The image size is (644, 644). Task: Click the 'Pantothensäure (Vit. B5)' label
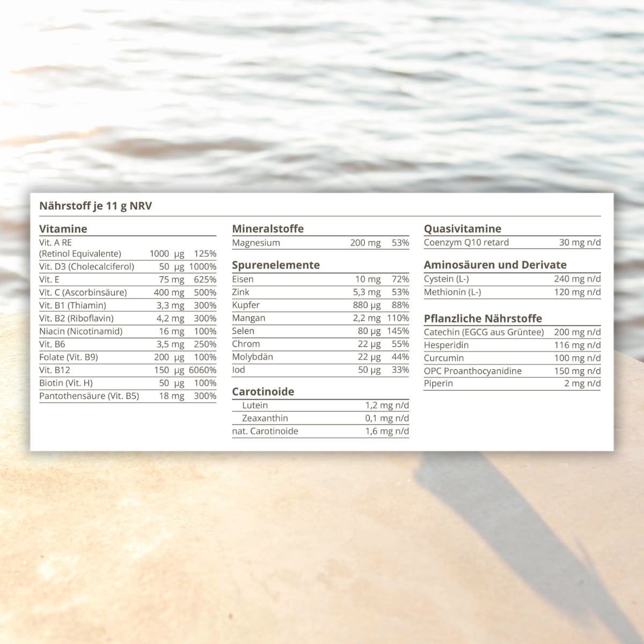[89, 396]
